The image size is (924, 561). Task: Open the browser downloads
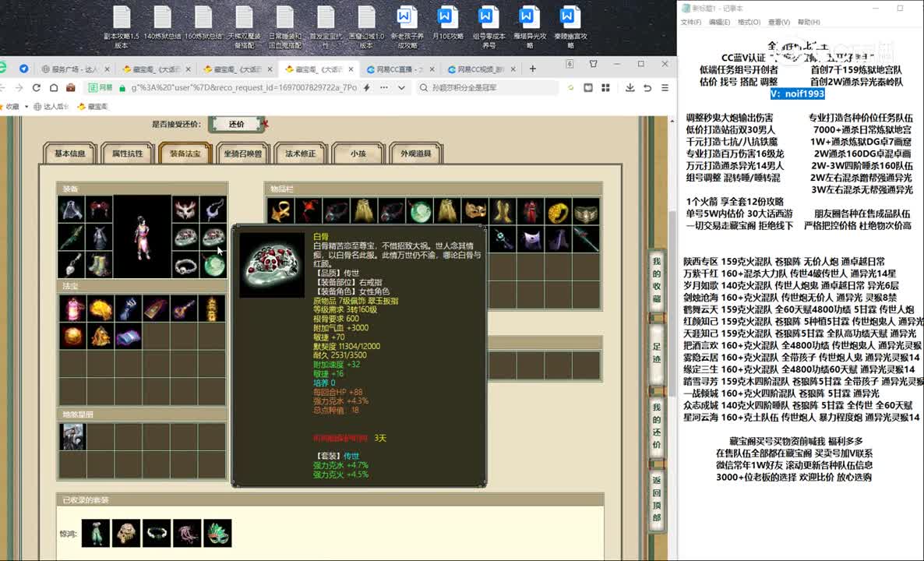(x=630, y=88)
